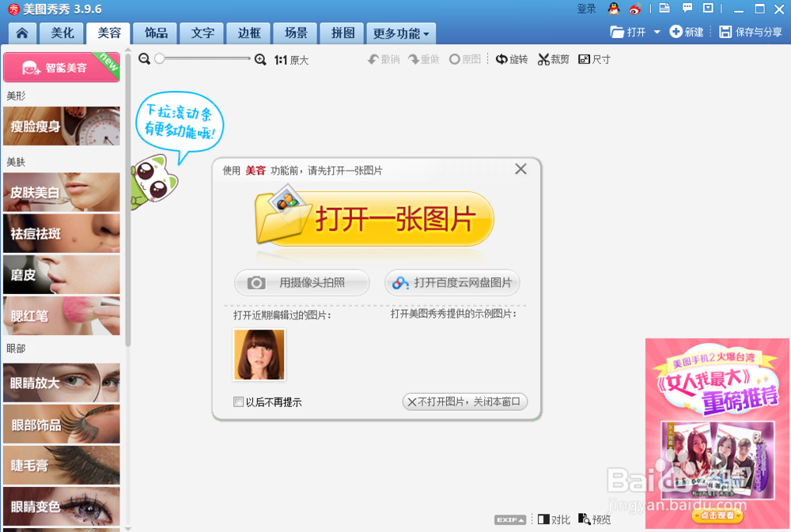Choose the 腮红笔 blush tool

pos(62,316)
